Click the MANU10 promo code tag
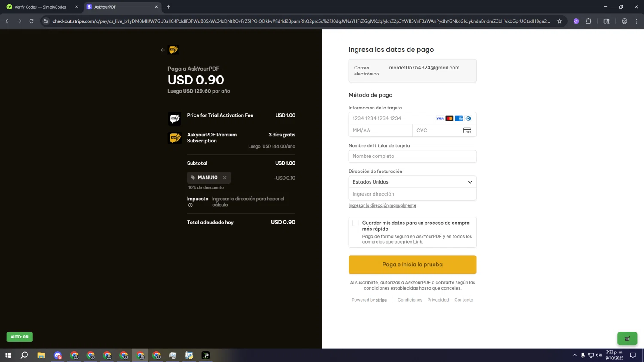Screen dimensions: 644x362 tap(209, 178)
